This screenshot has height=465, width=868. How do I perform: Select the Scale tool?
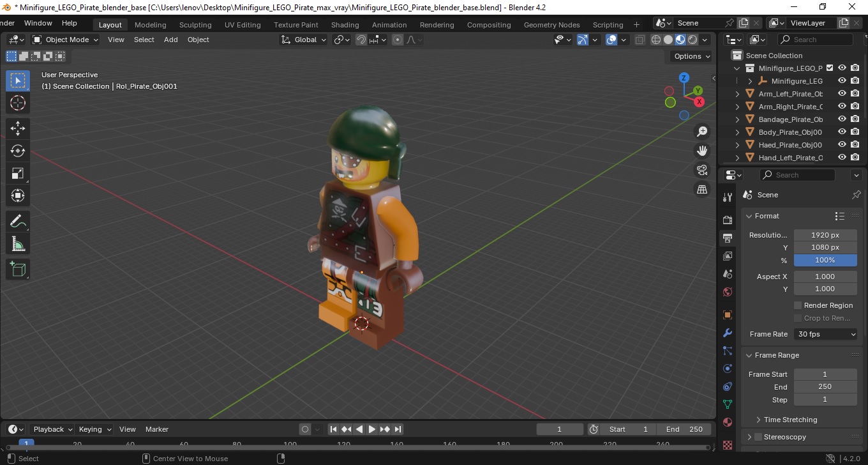click(18, 173)
